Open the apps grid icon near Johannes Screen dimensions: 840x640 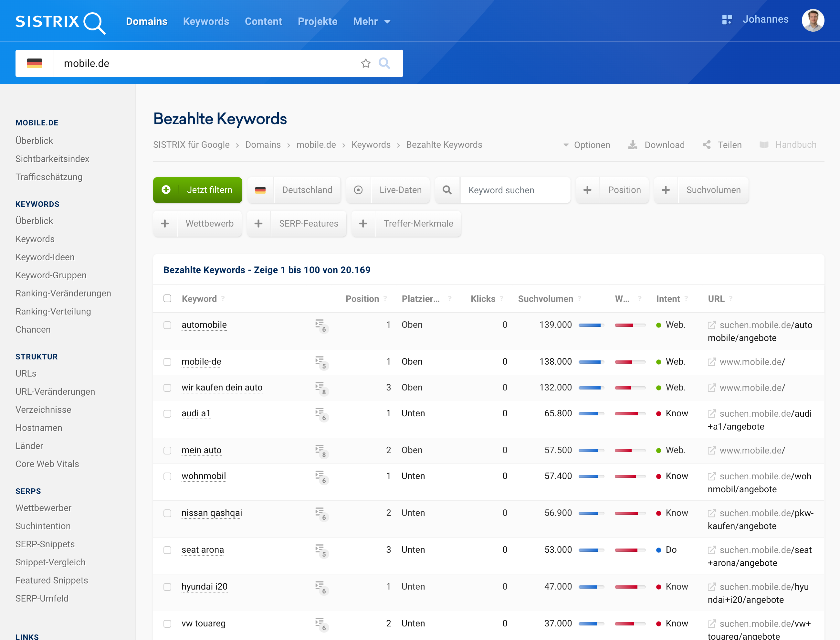(x=727, y=20)
